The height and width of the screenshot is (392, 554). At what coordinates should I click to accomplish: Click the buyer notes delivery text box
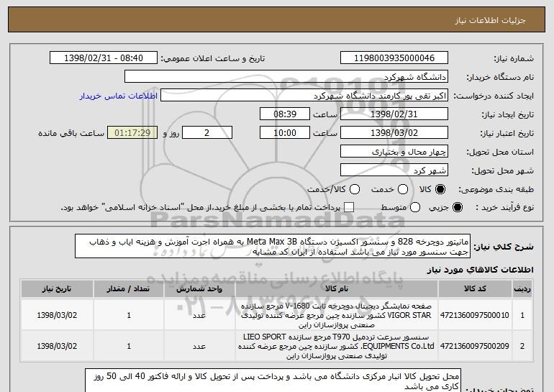tap(273, 381)
